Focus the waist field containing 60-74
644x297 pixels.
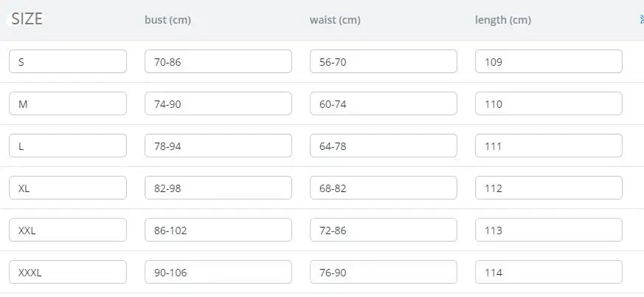point(384,104)
